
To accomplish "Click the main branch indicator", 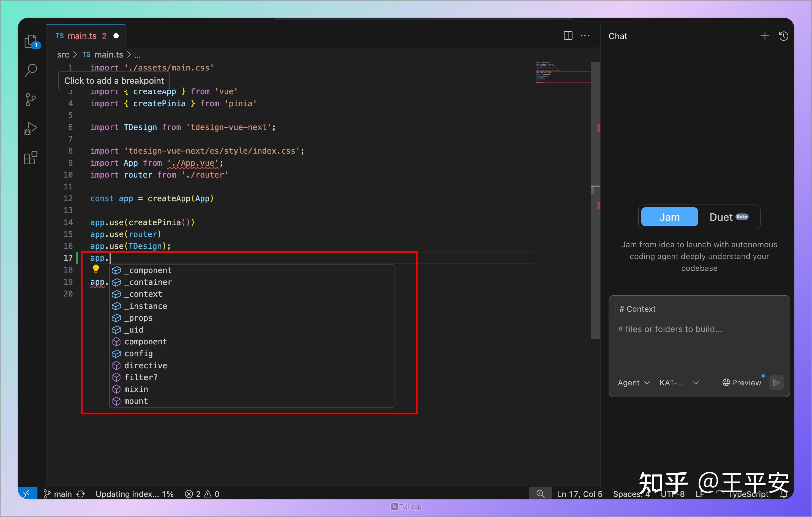I will [x=63, y=494].
